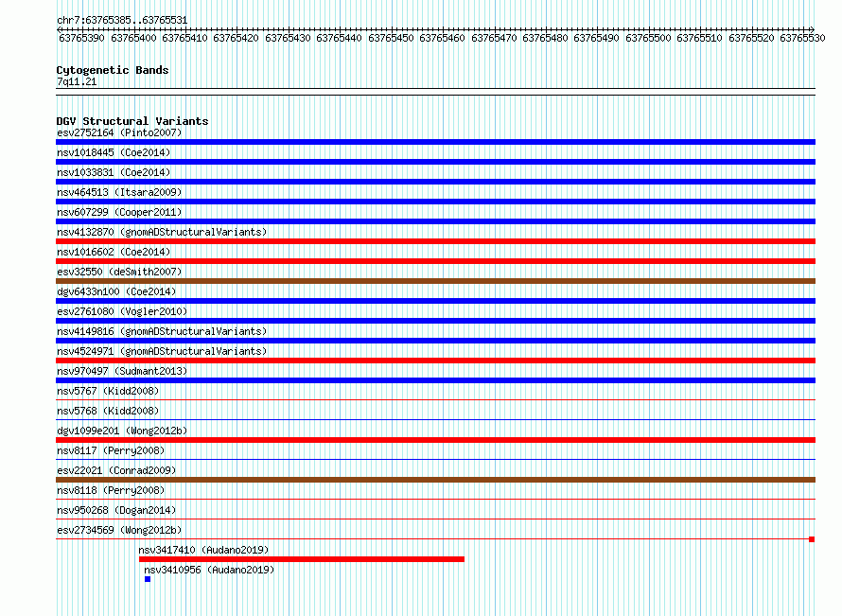Open esv22021 (Conrad2009) label

116,470
